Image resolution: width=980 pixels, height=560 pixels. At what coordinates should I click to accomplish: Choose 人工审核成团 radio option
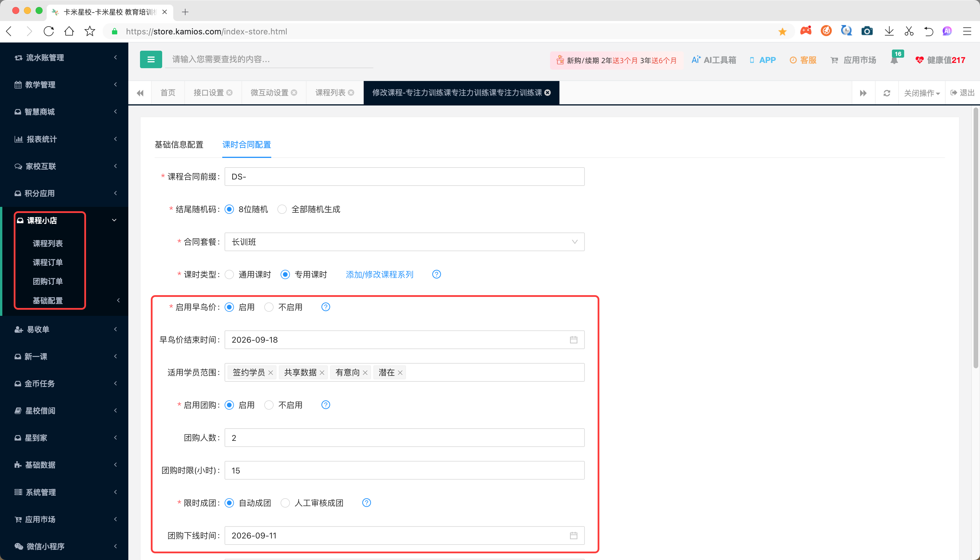point(285,503)
